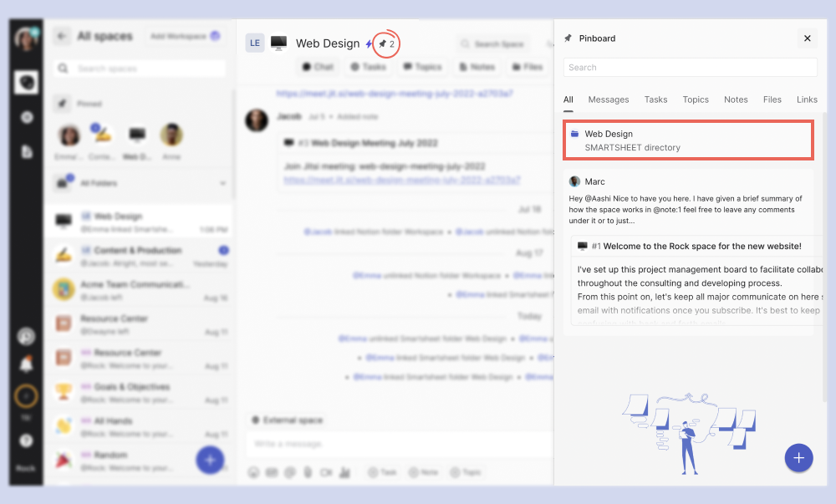Close the Pinboard panel
The height and width of the screenshot is (504, 836).
tap(807, 38)
